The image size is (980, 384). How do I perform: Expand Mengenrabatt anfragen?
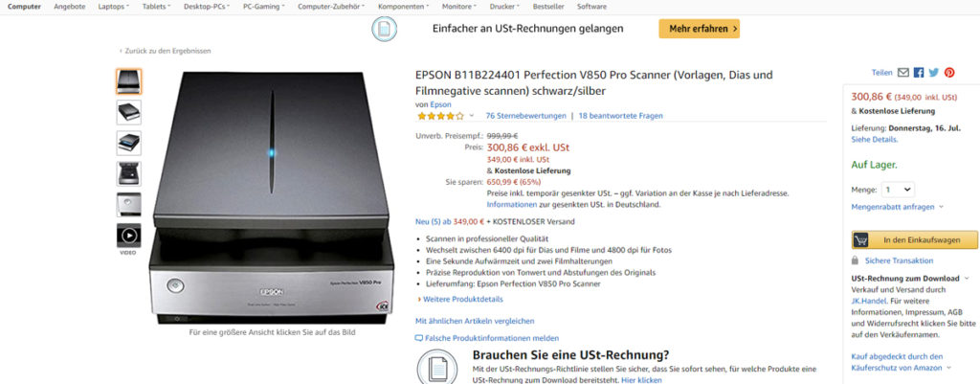(x=898, y=206)
